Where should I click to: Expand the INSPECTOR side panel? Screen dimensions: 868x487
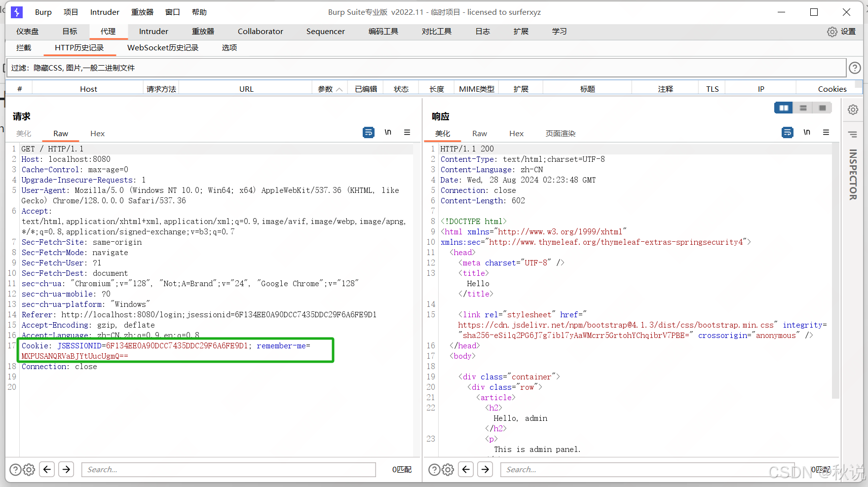click(x=853, y=175)
